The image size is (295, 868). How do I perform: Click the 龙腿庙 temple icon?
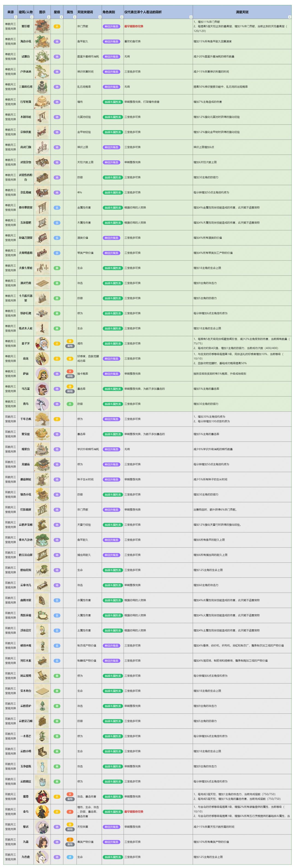click(42, 464)
